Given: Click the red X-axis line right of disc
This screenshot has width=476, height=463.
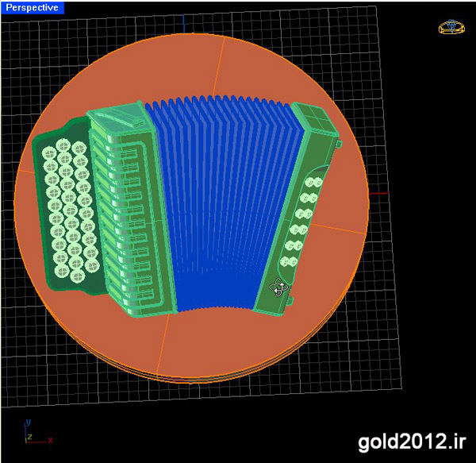Looking at the screenshot, I should (x=381, y=193).
